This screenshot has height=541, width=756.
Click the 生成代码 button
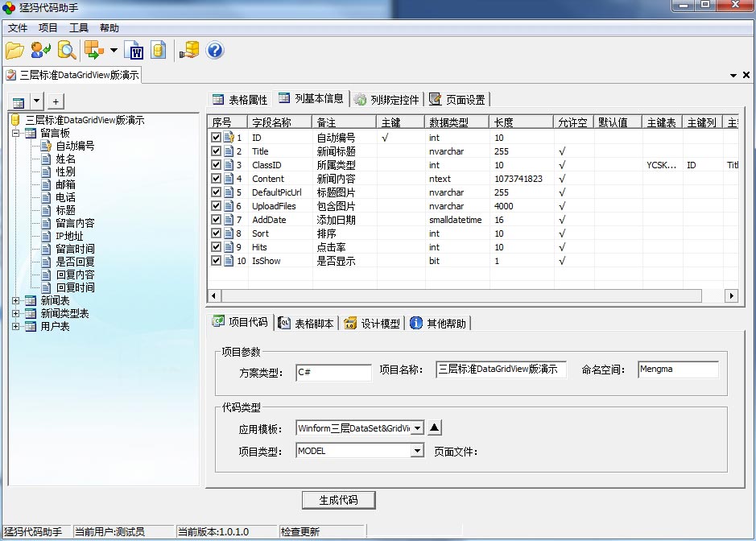pos(338,500)
